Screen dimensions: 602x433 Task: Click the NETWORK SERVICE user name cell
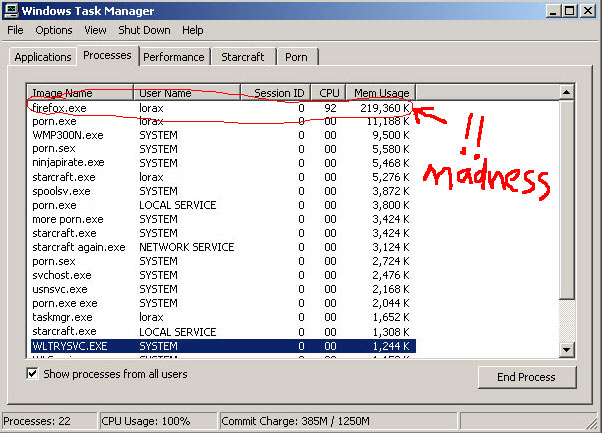click(187, 247)
